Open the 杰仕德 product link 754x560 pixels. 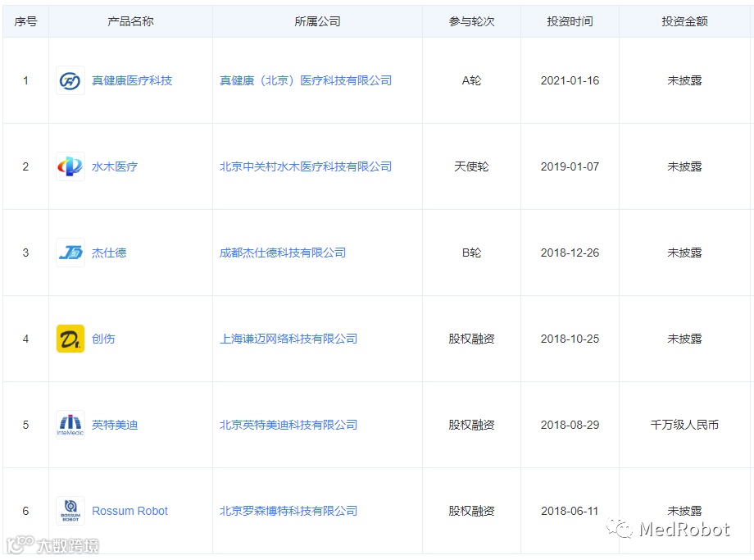point(109,253)
